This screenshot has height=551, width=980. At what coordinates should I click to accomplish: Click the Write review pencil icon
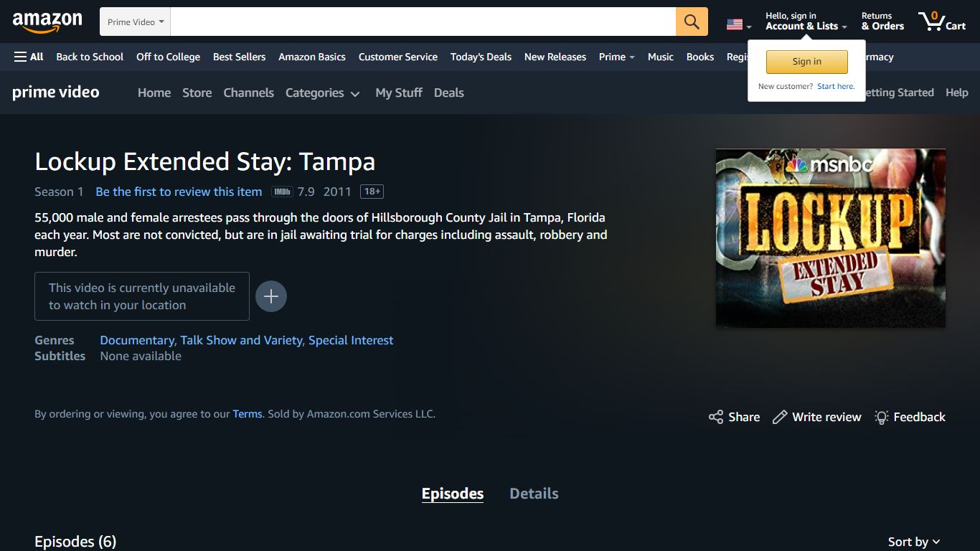780,417
